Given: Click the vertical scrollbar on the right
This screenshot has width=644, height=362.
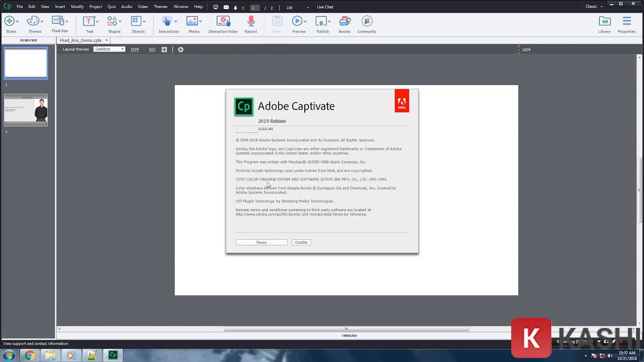Looking at the screenshot, I should pos(639,190).
